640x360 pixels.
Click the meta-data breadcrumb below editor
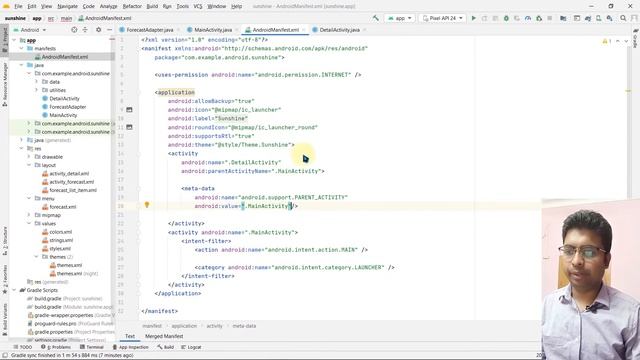pyautogui.click(x=244, y=326)
